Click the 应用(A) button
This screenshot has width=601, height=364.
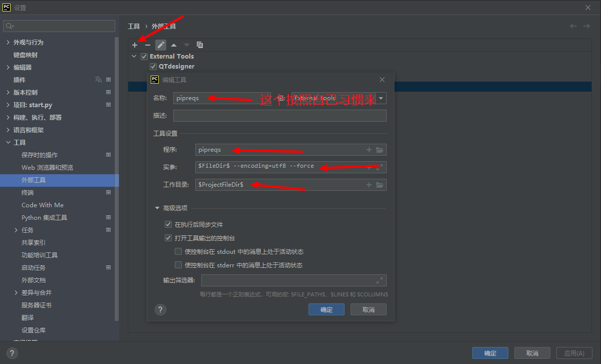tap(574, 352)
